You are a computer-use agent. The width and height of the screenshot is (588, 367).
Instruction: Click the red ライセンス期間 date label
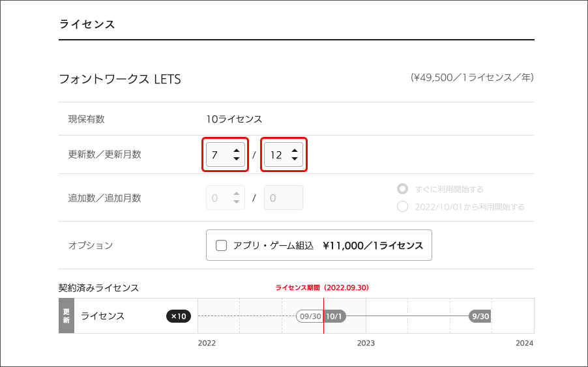[323, 287]
